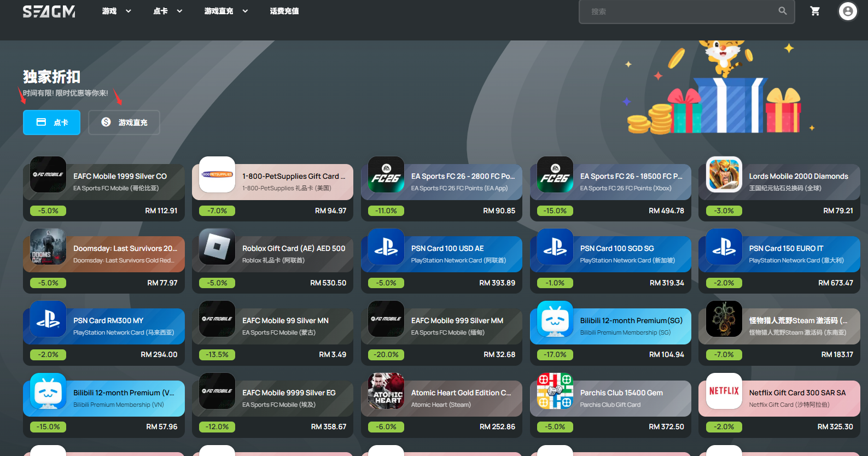Image resolution: width=868 pixels, height=456 pixels.
Task: Select the 游戏直充 deals tab
Action: (x=124, y=122)
